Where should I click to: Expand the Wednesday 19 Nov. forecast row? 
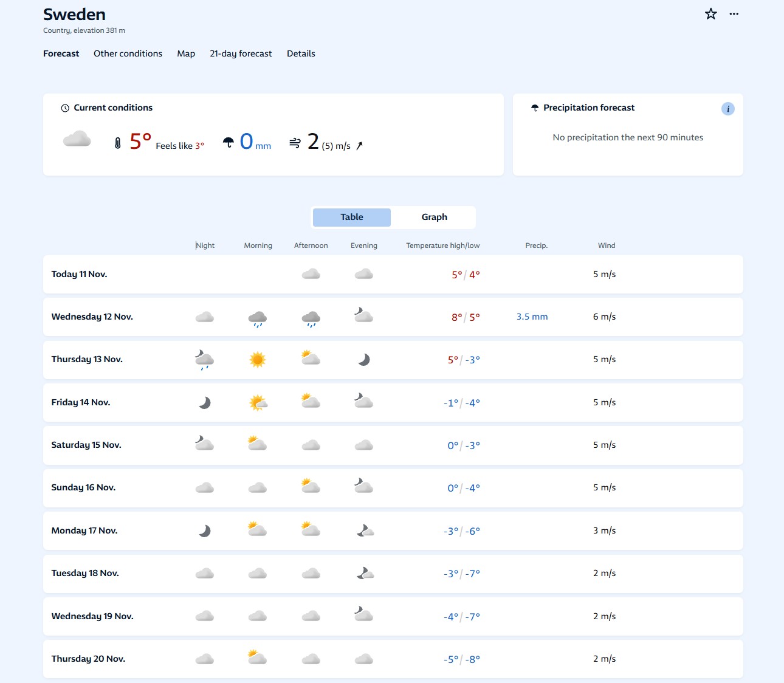[393, 616]
